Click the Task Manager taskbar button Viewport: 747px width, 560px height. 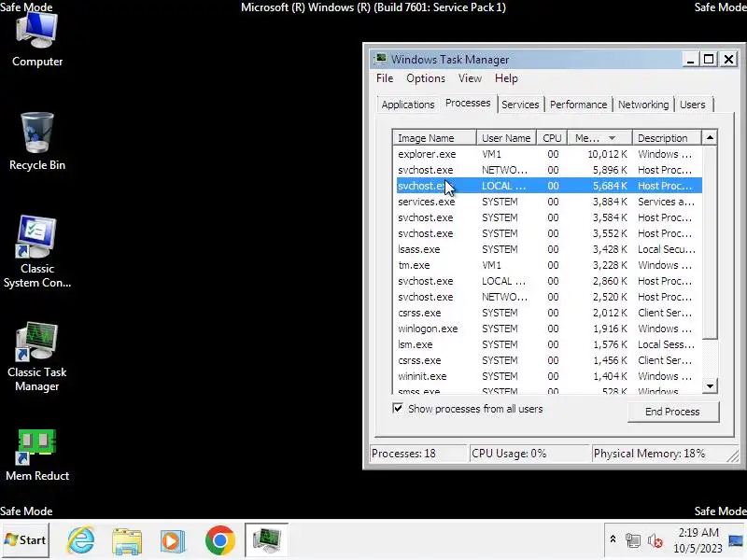click(x=267, y=540)
